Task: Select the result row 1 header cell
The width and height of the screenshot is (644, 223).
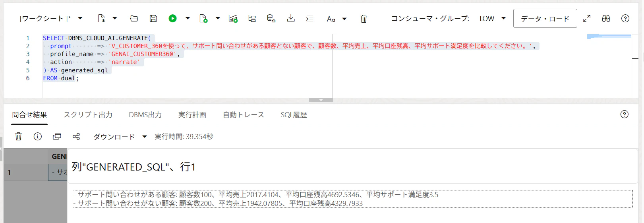Action: (26, 173)
